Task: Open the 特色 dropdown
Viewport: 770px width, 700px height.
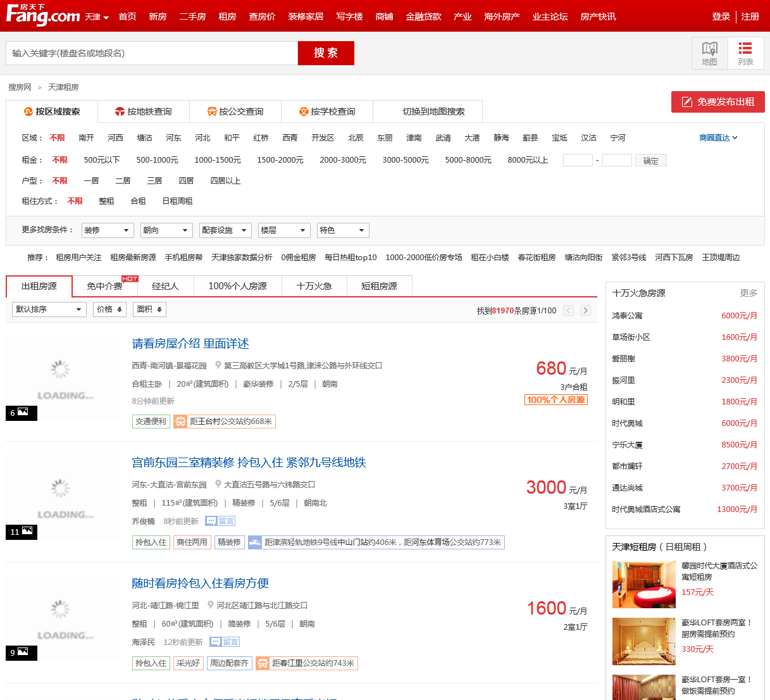Action: [x=343, y=230]
